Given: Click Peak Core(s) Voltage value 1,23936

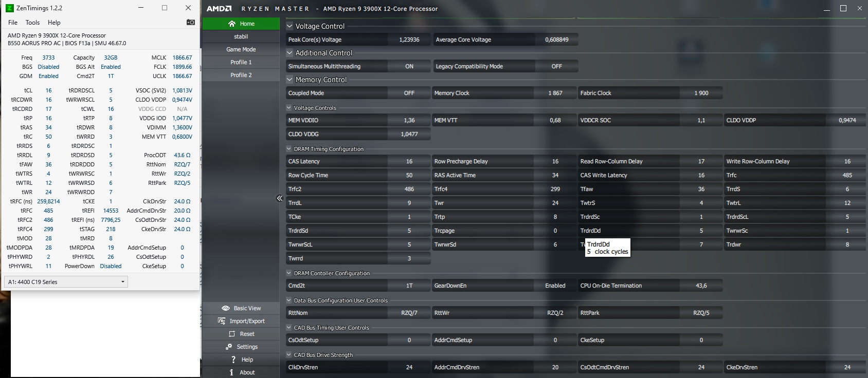Looking at the screenshot, I should (x=409, y=40).
